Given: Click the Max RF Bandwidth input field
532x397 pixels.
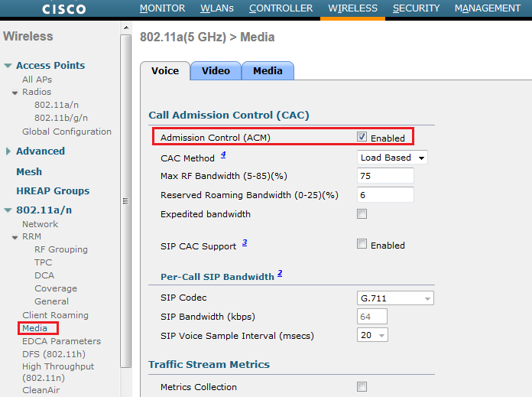Looking at the screenshot, I should pyautogui.click(x=385, y=176).
